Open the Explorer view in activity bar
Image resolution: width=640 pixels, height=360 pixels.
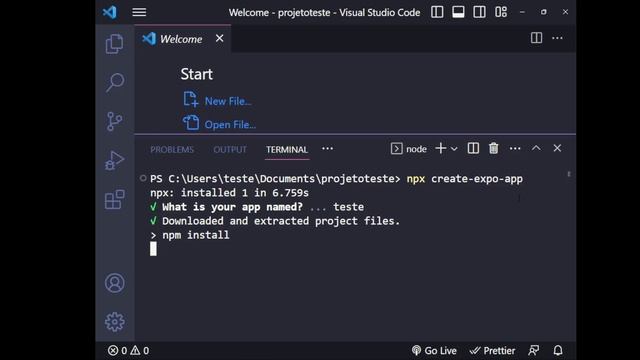coord(114,44)
